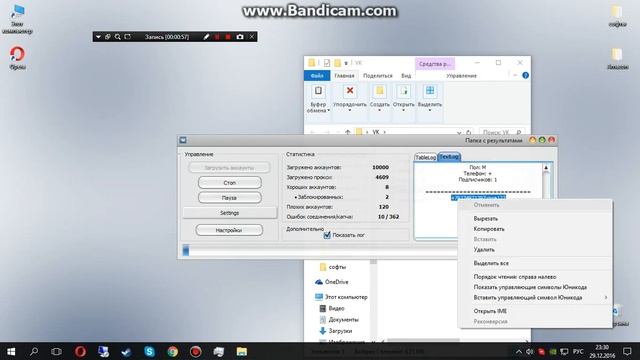640x360 pixels.
Task: Open Skype from the taskbar
Action: (x=149, y=351)
